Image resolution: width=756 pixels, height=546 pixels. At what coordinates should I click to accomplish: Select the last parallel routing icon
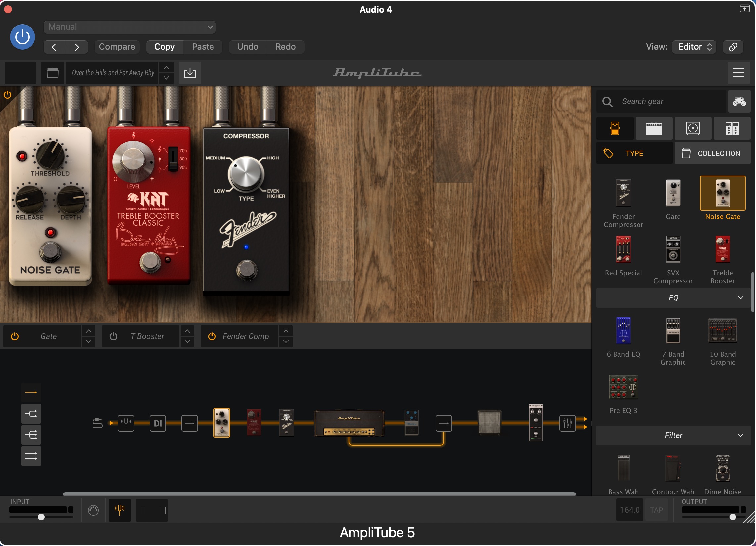click(31, 456)
